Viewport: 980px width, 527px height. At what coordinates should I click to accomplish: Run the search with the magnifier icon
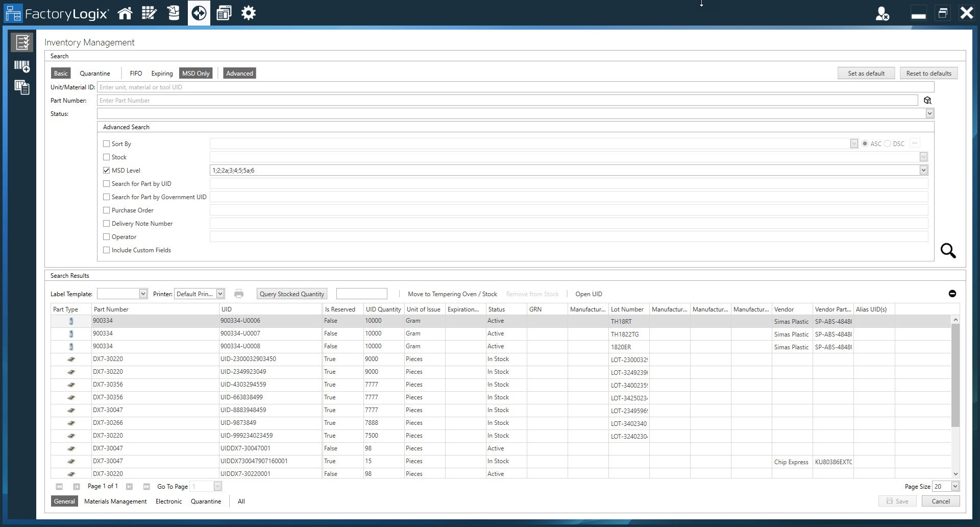[x=948, y=251]
